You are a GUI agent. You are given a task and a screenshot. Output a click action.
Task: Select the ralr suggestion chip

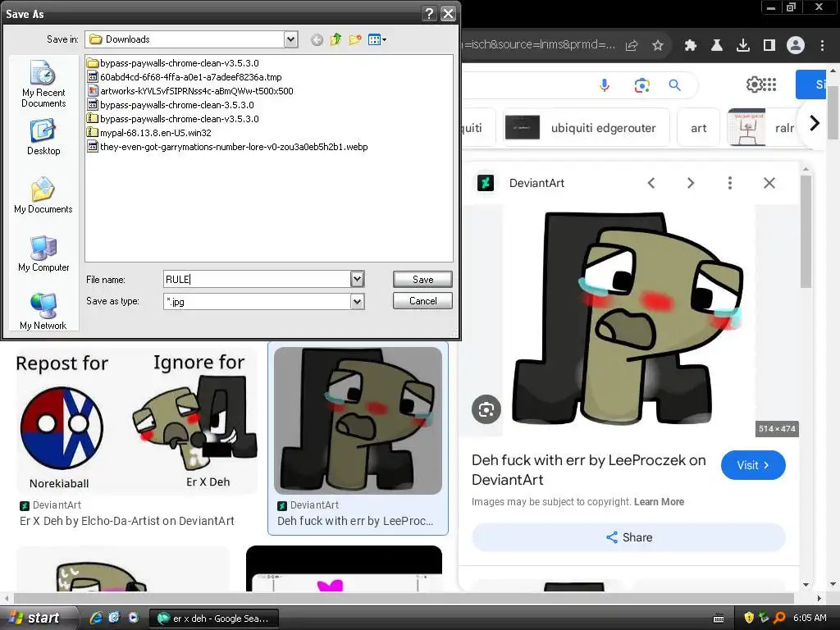764,127
